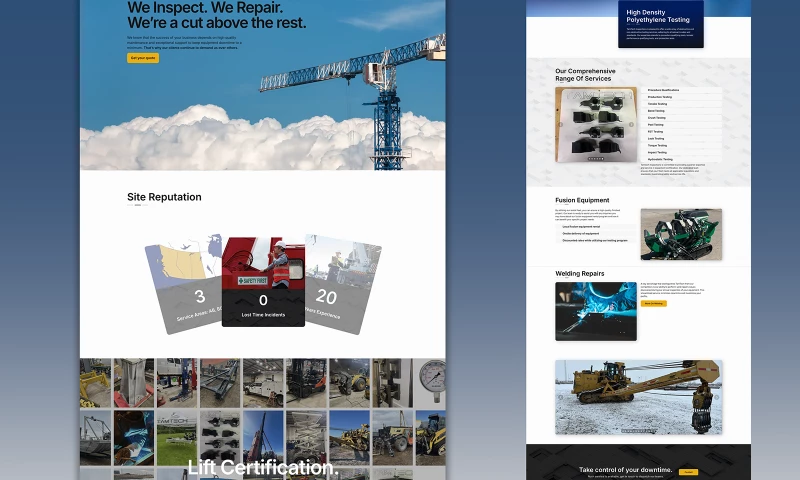Click 'Local fusion equipment rental' list item

pos(595,226)
